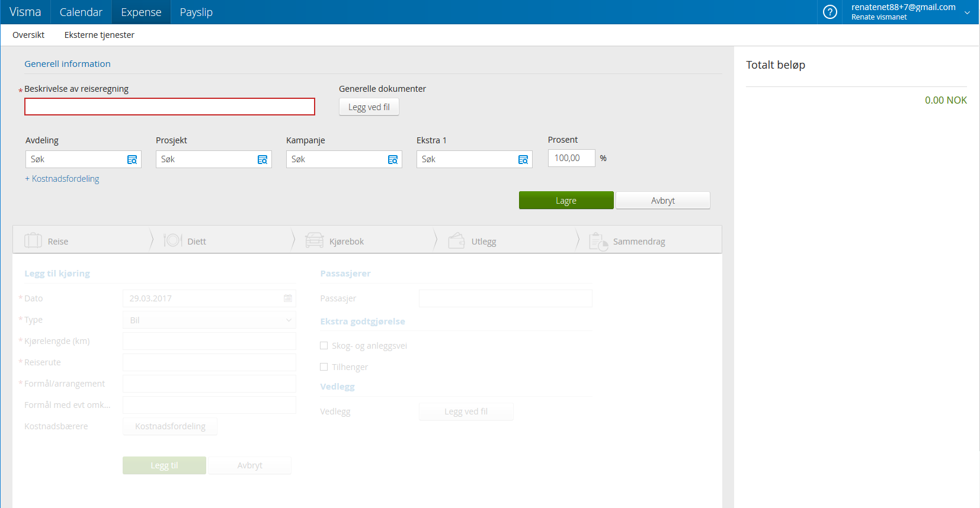The height and width of the screenshot is (508, 980).
Task: Click the Formål med evt omk... field
Action: coord(209,405)
